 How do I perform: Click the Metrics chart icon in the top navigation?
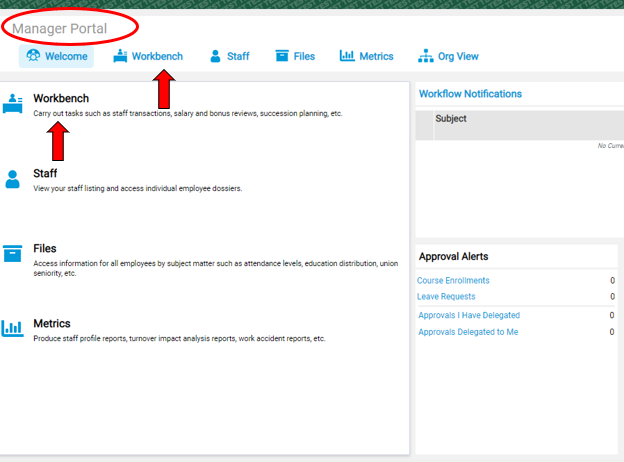point(347,56)
